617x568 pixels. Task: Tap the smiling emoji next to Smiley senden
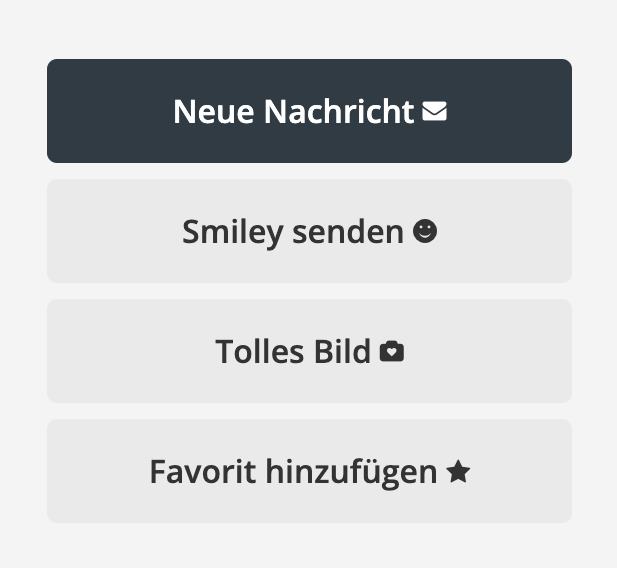[425, 231]
